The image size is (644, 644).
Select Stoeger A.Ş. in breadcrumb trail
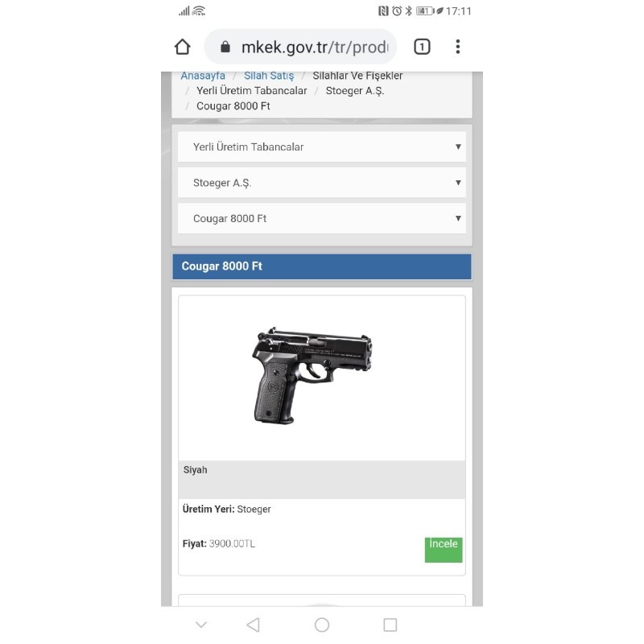355,91
